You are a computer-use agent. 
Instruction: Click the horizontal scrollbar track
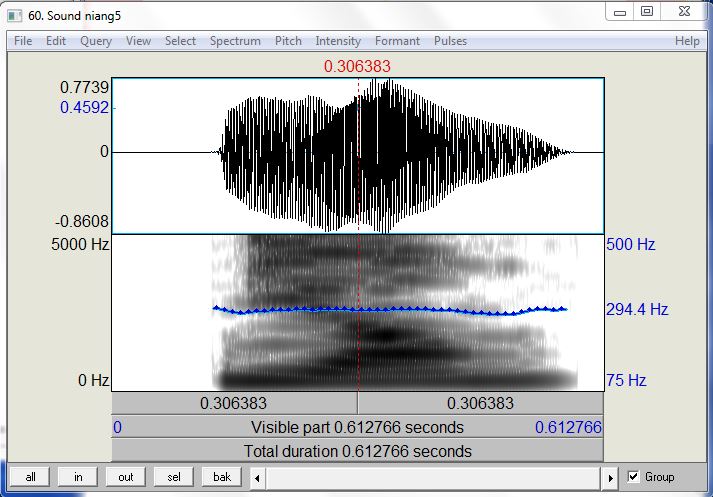pyautogui.click(x=433, y=478)
